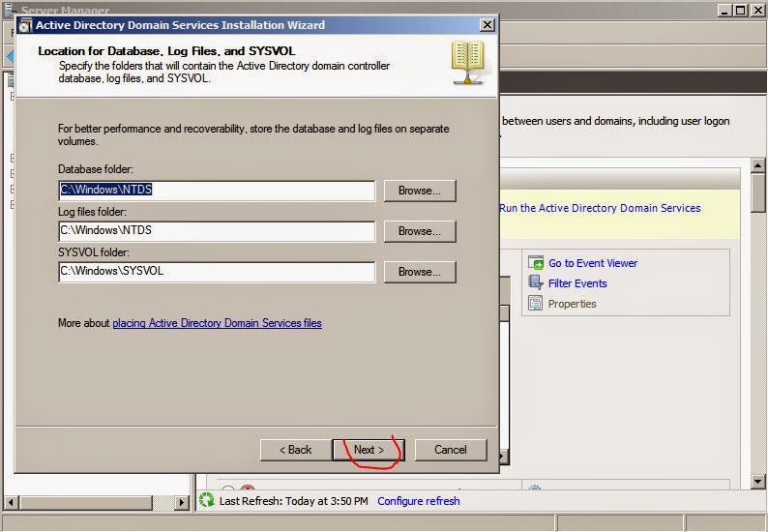Screen dimensions: 768x532
Task: Click the Go to Event Viewer icon
Action: [536, 263]
